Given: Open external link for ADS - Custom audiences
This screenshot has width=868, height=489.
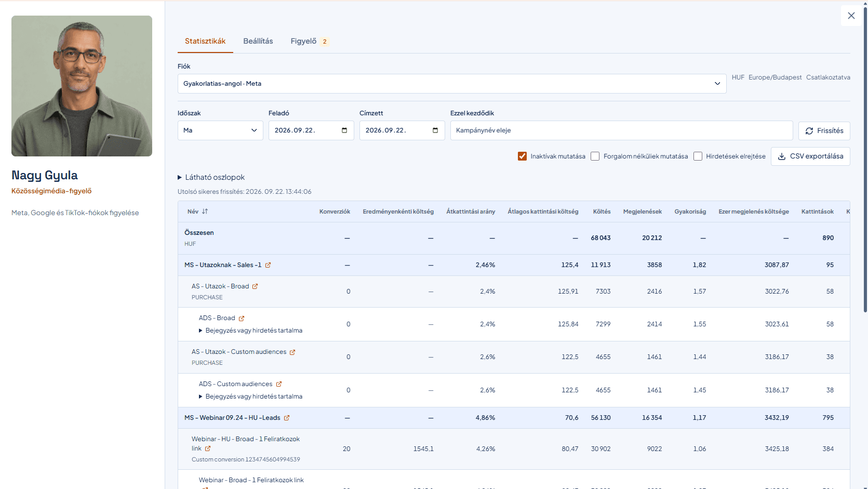Looking at the screenshot, I should click(x=279, y=384).
